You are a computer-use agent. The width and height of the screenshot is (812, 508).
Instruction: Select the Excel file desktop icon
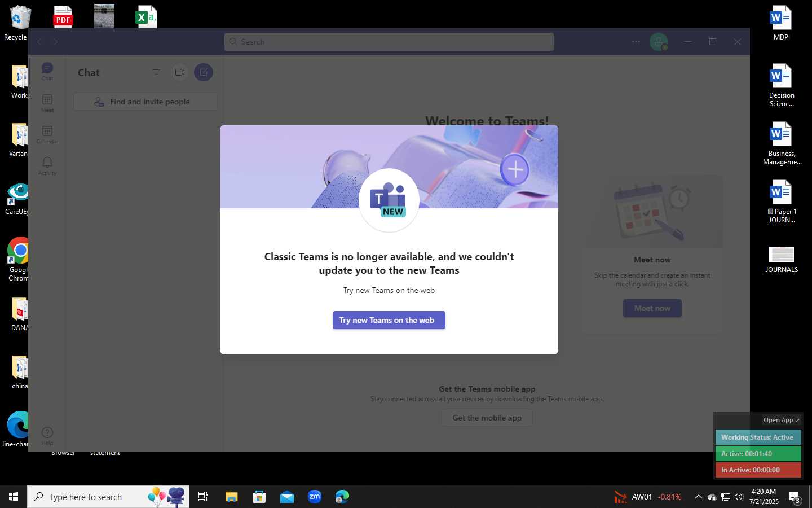click(146, 17)
